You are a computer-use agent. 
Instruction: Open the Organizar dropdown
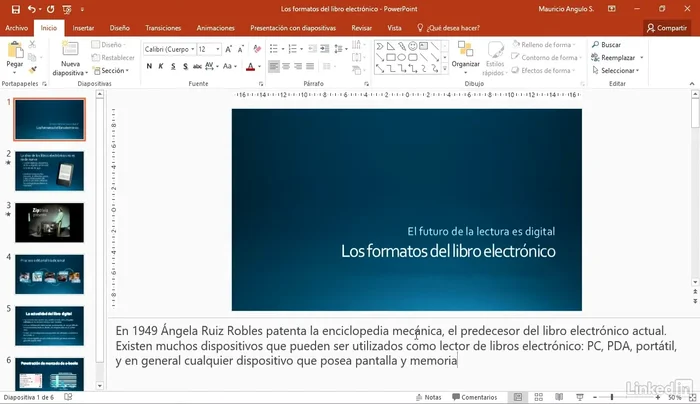(465, 58)
